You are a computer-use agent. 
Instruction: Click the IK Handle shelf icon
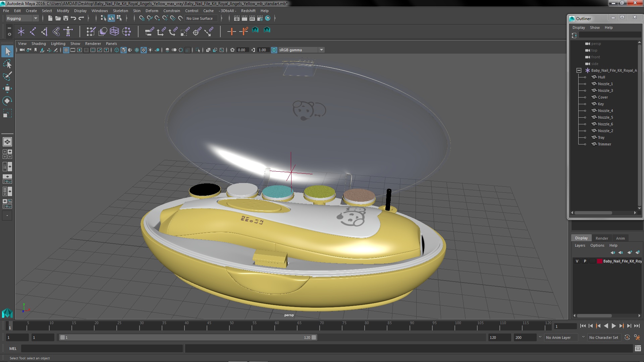point(45,32)
